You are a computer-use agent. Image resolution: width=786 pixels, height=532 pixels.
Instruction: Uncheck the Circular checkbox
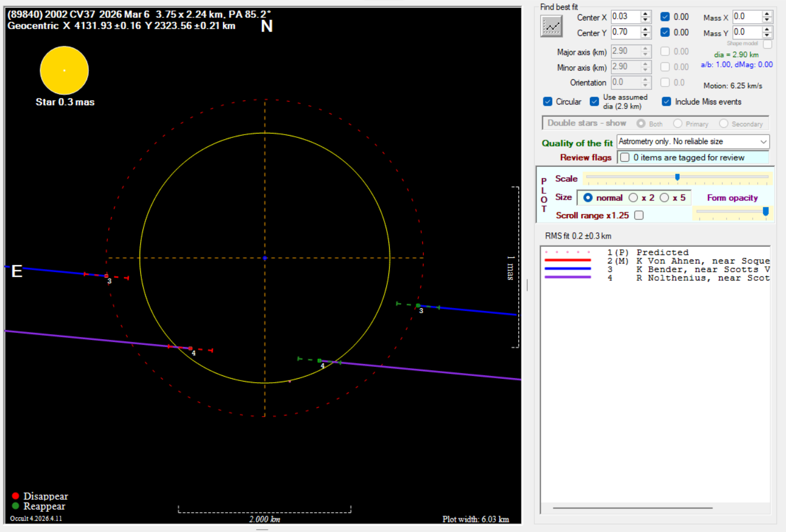tap(547, 102)
